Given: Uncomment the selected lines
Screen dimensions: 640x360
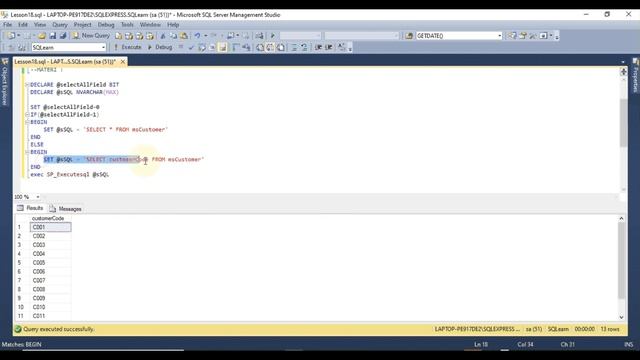Looking at the screenshot, I should point(304,47).
